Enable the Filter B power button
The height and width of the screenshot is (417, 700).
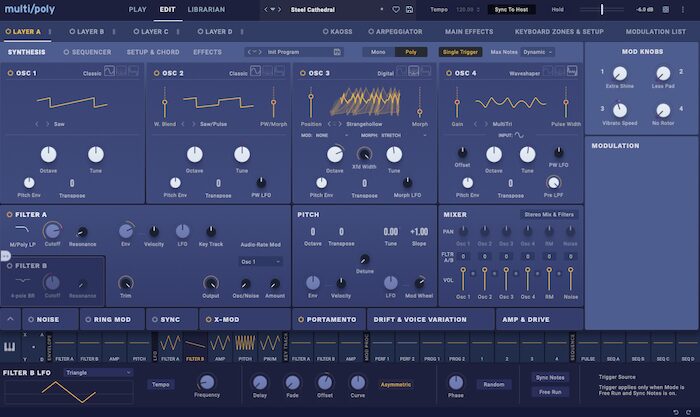pos(9,266)
